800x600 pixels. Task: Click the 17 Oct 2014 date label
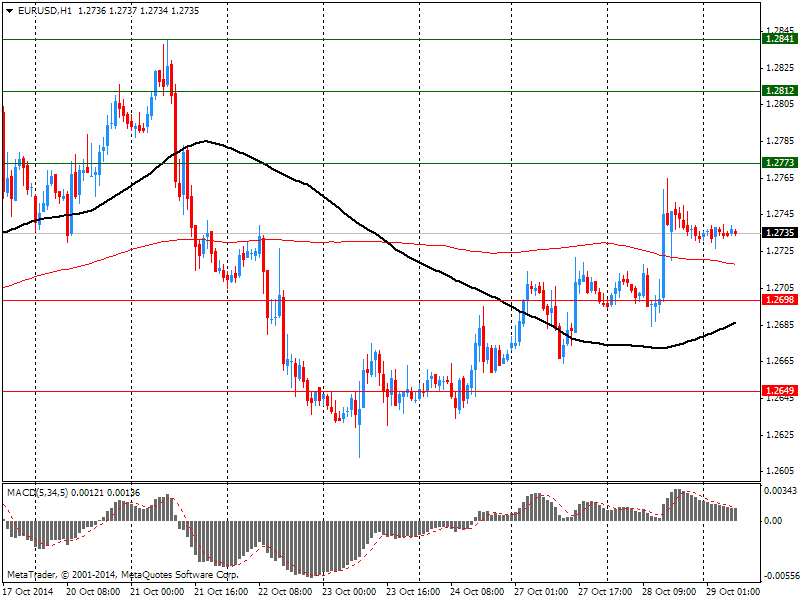28,592
